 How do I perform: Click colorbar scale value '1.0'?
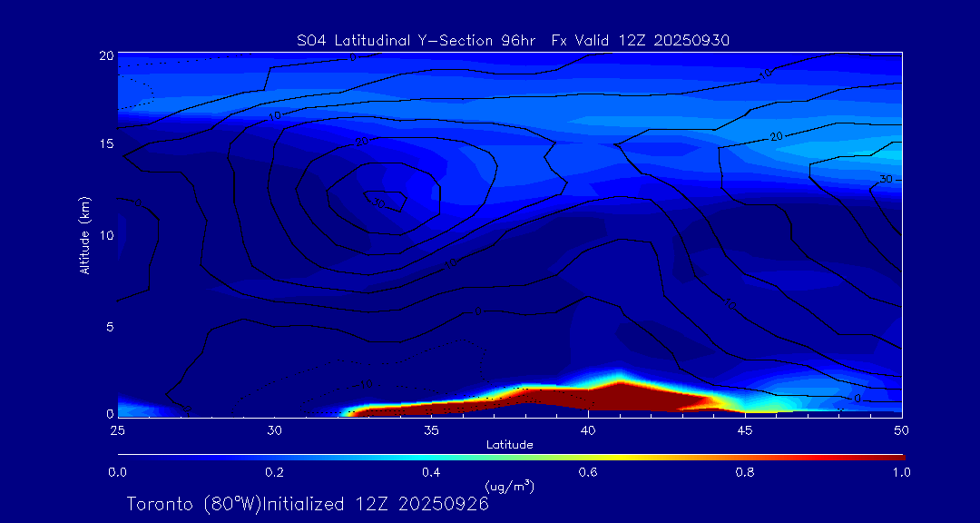(902, 472)
